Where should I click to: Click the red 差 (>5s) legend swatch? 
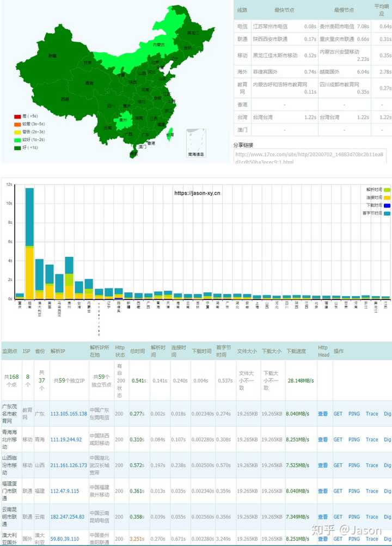coord(17,116)
